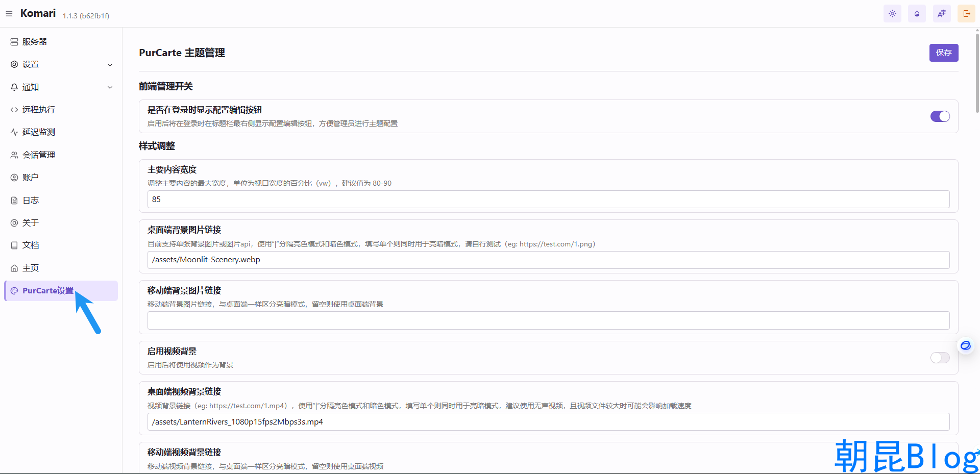Click the 前端管理开关 section heading
This screenshot has width=980, height=474.
coord(166,86)
